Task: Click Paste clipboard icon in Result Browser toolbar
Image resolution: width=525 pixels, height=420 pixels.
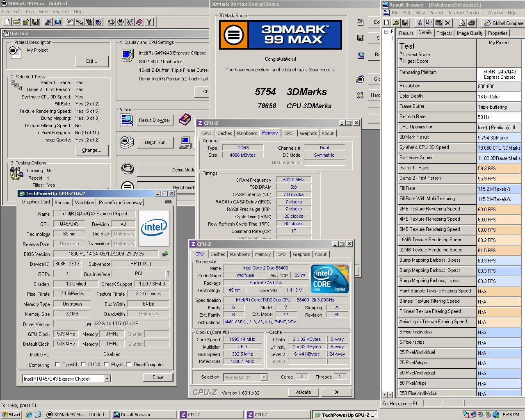Action: [x=438, y=23]
